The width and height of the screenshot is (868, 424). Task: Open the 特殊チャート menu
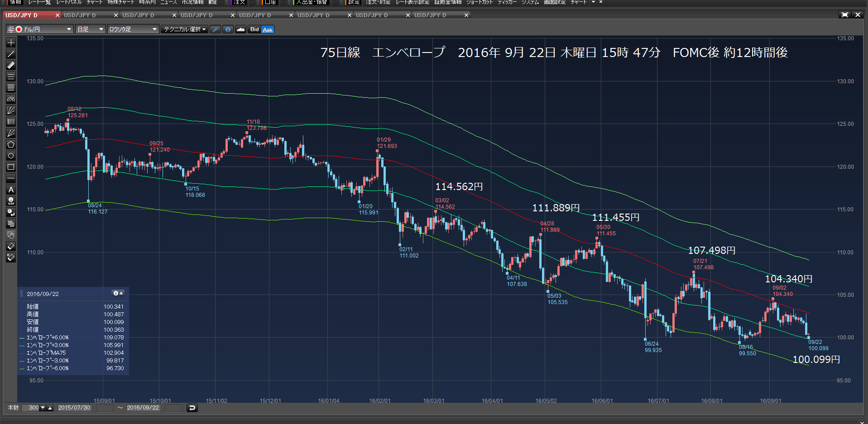click(121, 2)
